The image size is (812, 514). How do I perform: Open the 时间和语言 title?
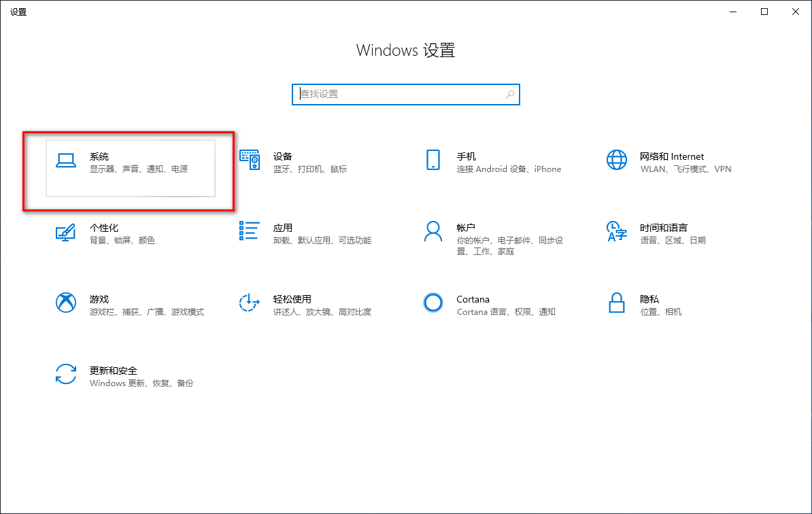pyautogui.click(x=664, y=228)
